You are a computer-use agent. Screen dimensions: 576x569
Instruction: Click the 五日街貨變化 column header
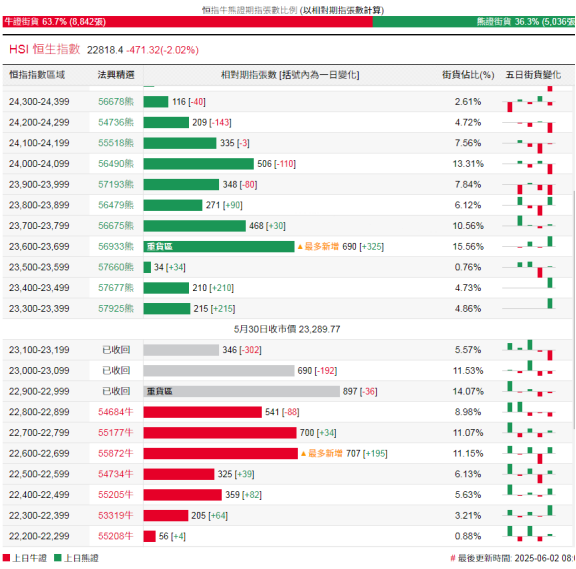click(533, 75)
